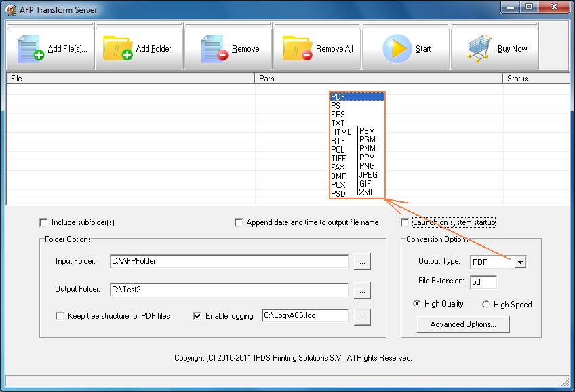Click the Buy Now shopping cart icon
The height and width of the screenshot is (392, 575).
pos(479,48)
